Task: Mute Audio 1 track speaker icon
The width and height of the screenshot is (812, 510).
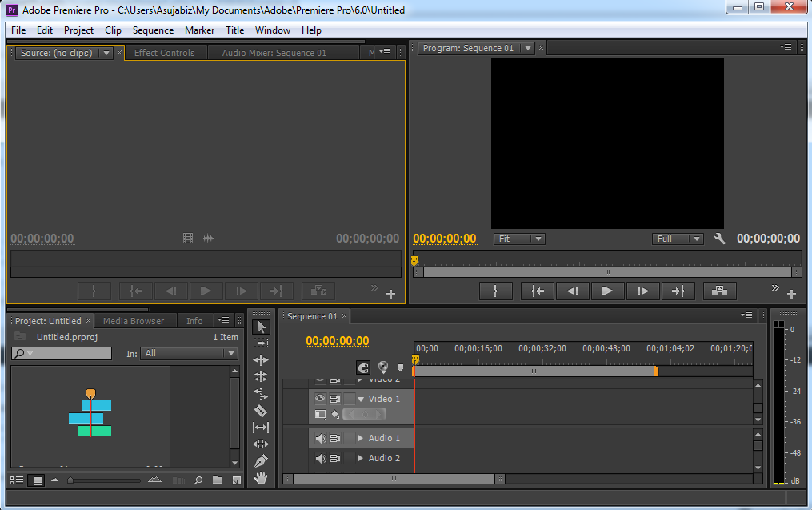Action: click(x=320, y=438)
